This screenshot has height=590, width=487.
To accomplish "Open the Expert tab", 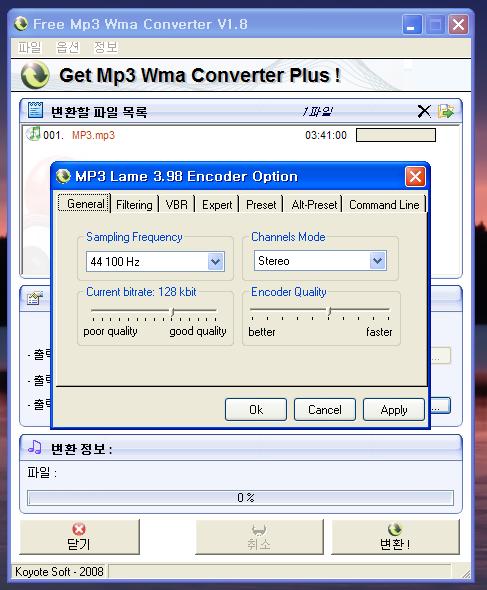I will tap(217, 205).
